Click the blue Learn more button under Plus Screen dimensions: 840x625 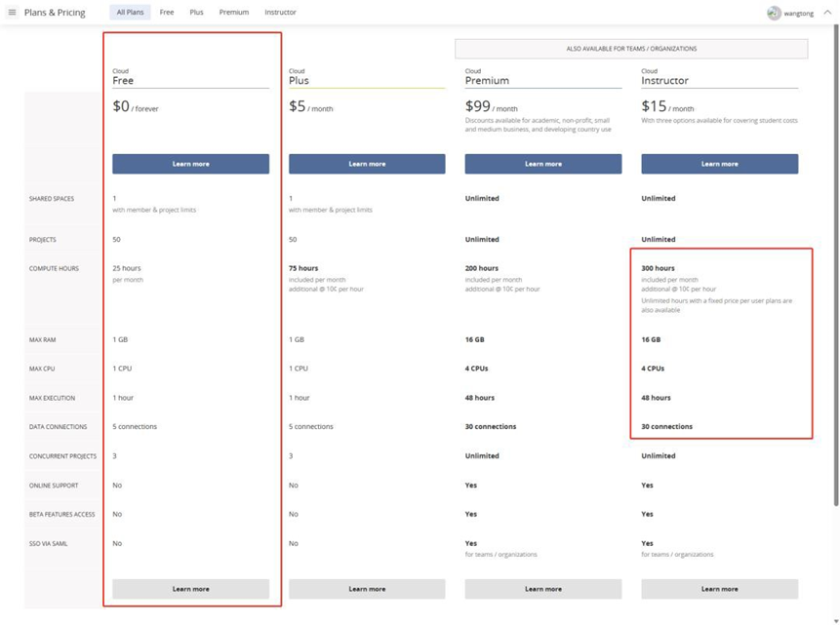[x=367, y=164]
